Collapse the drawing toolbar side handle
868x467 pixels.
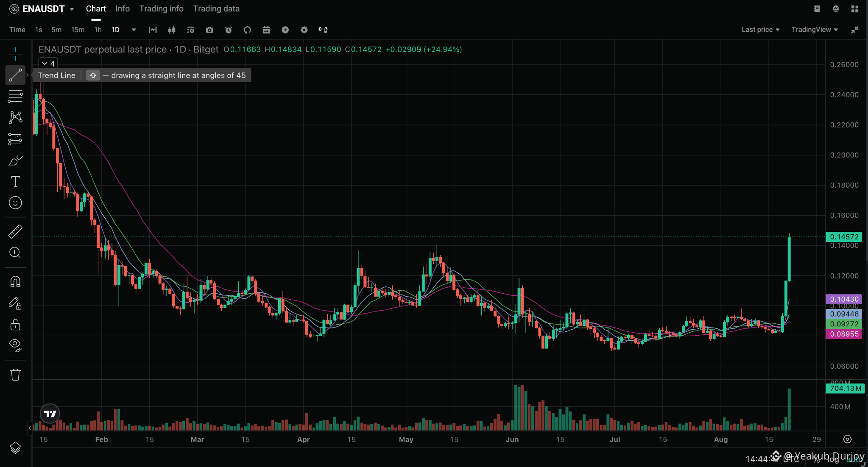coord(30,428)
